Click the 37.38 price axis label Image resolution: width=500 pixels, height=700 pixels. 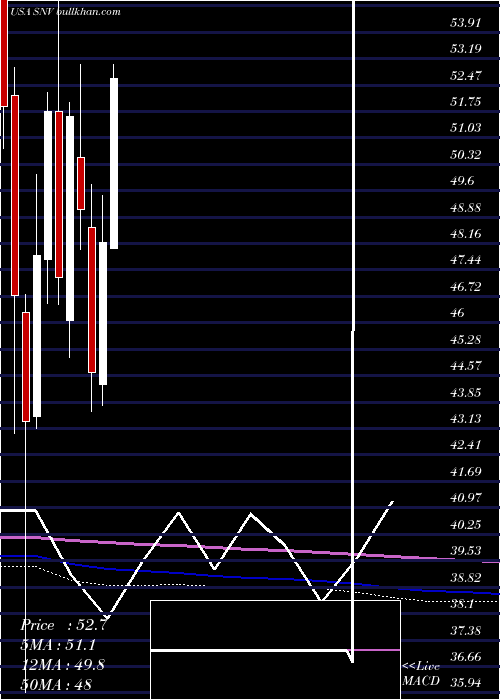click(x=466, y=630)
